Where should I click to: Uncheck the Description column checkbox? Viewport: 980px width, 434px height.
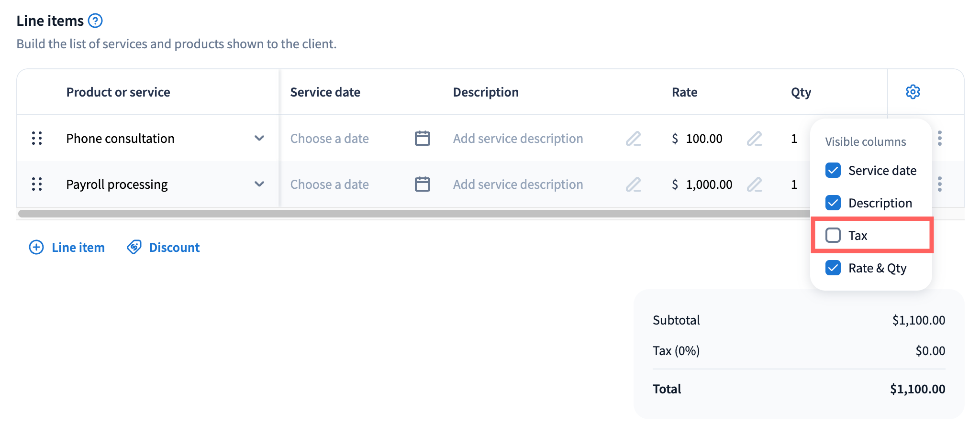pyautogui.click(x=833, y=203)
